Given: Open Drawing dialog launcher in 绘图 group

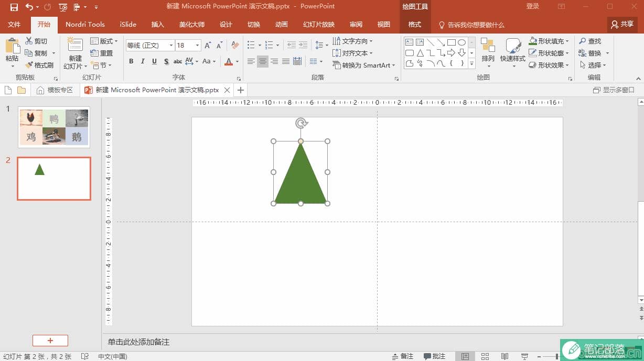Looking at the screenshot, I should click(x=570, y=79).
